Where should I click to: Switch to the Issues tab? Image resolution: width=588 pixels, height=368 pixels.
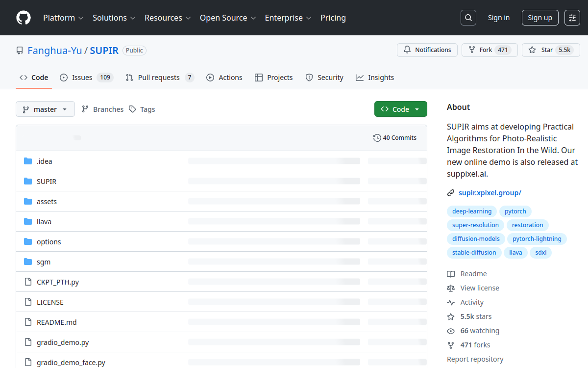click(x=86, y=78)
